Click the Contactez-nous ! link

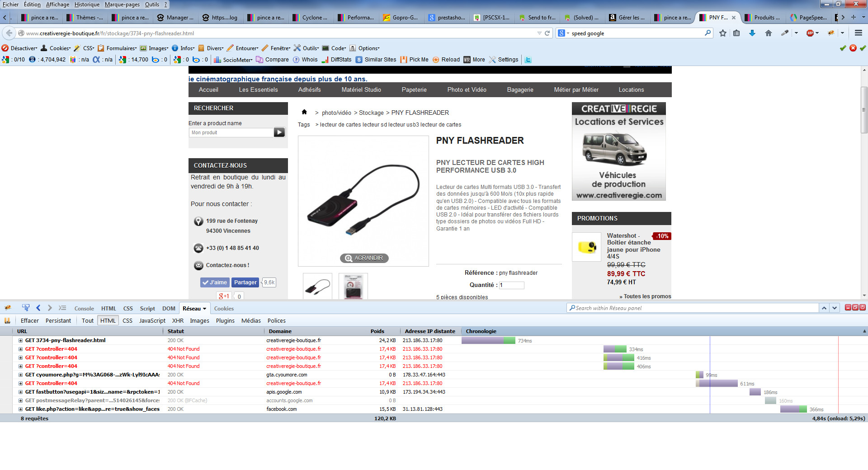pos(228,265)
